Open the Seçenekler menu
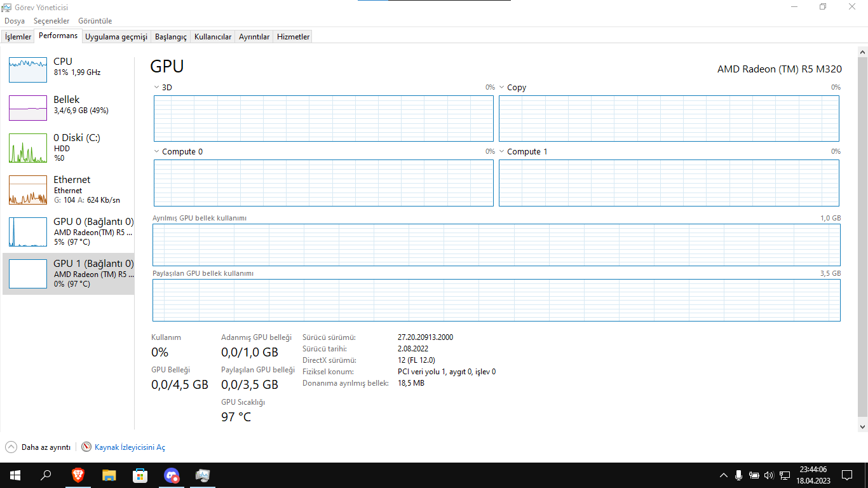The image size is (868, 488). click(x=51, y=21)
